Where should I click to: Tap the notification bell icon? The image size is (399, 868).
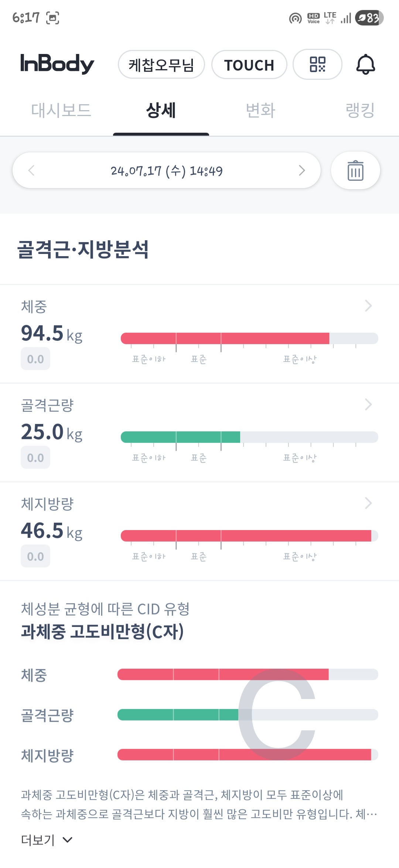click(x=365, y=64)
